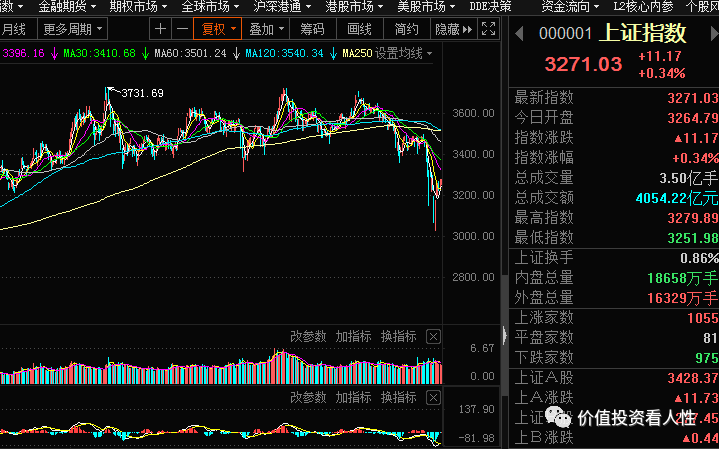The height and width of the screenshot is (449, 719).
Task: Click 加指标 in volume panel
Action: click(x=353, y=337)
